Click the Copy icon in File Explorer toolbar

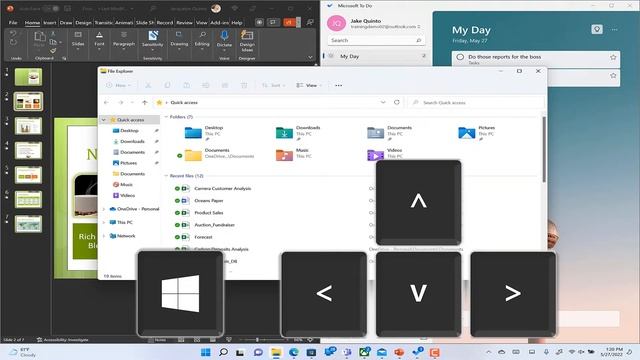[167, 85]
